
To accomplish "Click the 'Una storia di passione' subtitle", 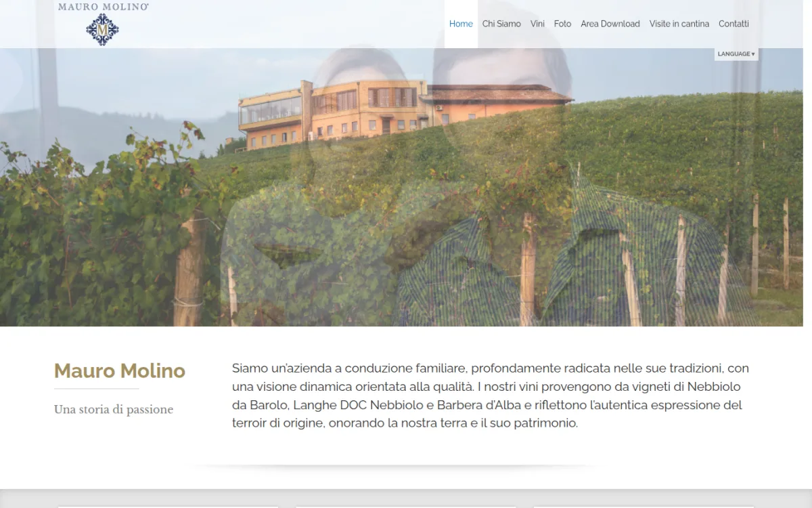I will click(114, 409).
